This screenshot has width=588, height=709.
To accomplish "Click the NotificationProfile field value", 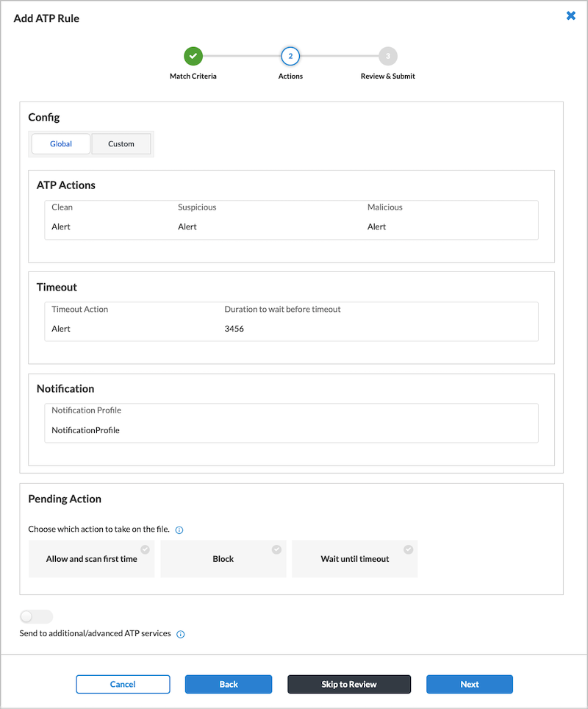I will pos(85,430).
